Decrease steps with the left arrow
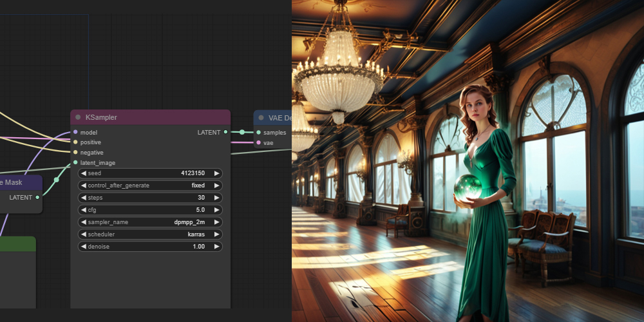Image resolution: width=644 pixels, height=322 pixels. 83,198
